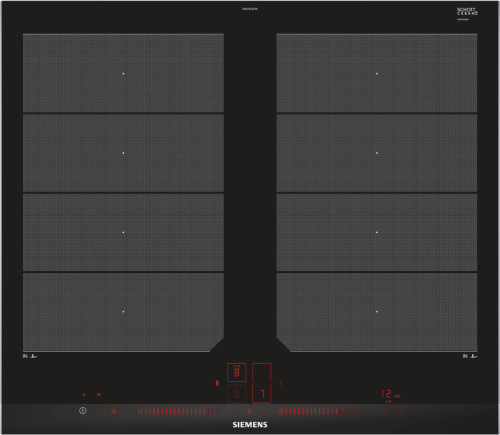The image size is (500, 435).
Task: Touch the bottom-right cooking zone center dot
Action: click(377, 312)
